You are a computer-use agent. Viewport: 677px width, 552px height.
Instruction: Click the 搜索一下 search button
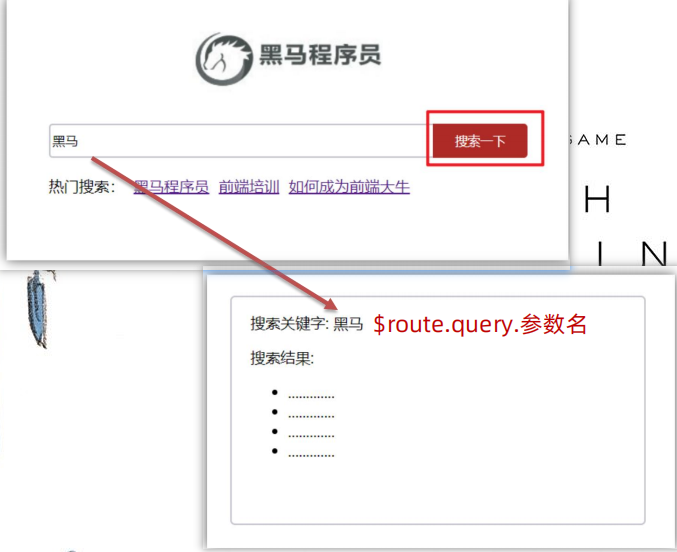tap(480, 141)
